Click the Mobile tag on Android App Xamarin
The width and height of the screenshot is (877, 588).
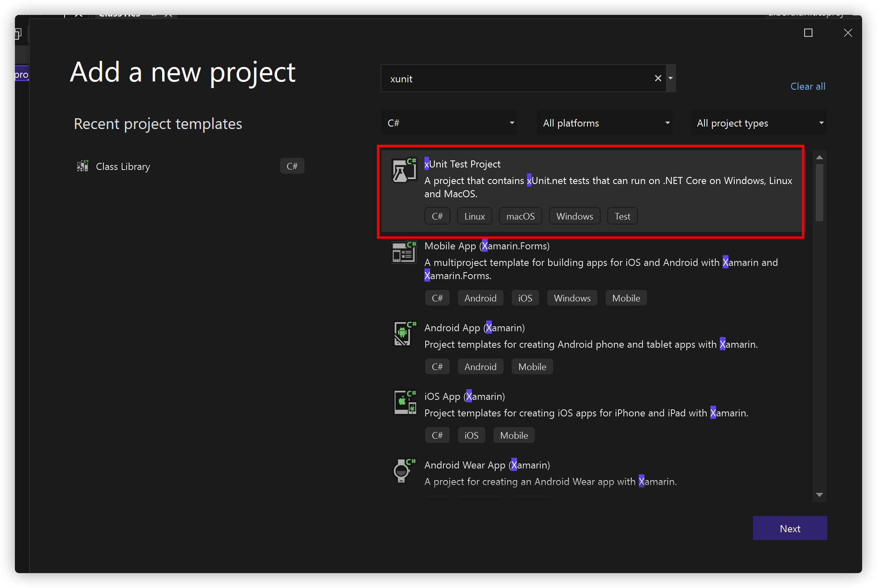point(532,367)
